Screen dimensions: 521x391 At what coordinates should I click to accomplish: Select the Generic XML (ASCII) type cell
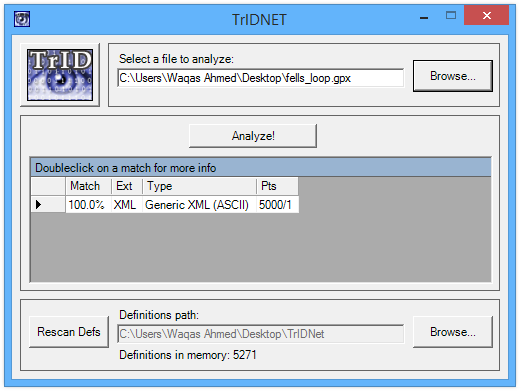[199, 204]
